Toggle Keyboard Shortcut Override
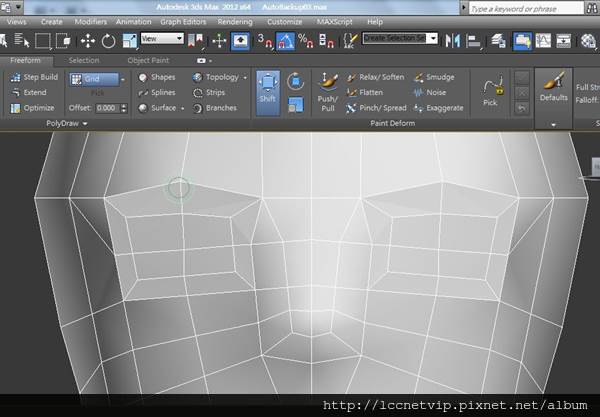This screenshot has height=417, width=600. 240,41
